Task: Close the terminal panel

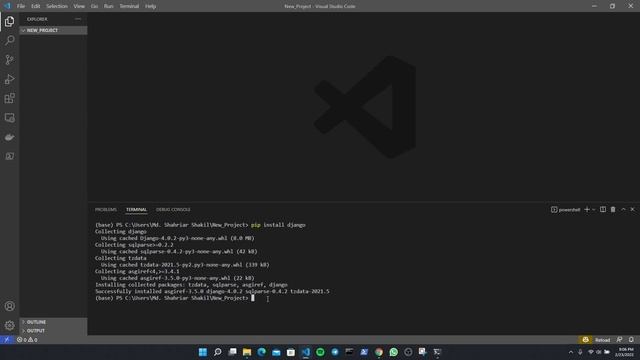Action: click(x=633, y=209)
